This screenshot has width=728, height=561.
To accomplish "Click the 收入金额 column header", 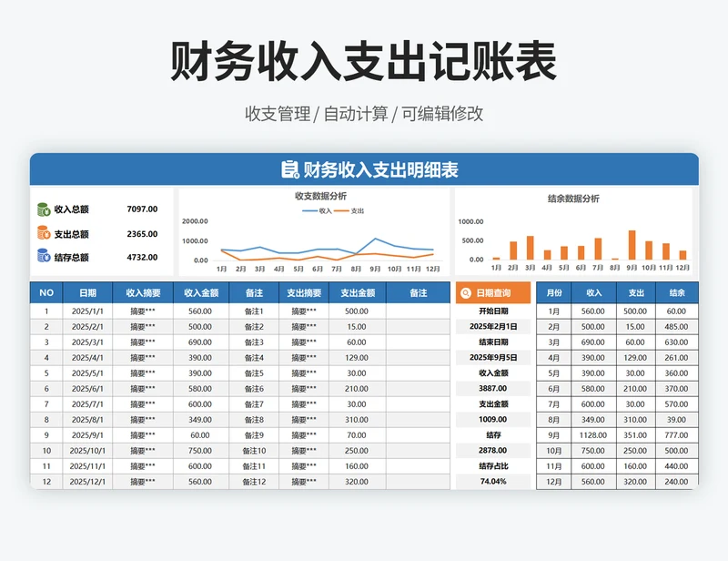I will (x=201, y=293).
